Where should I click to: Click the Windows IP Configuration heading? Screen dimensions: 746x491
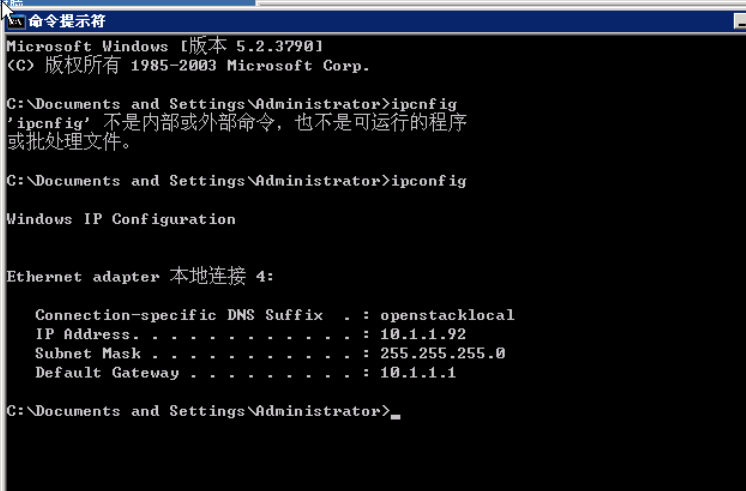pos(121,219)
